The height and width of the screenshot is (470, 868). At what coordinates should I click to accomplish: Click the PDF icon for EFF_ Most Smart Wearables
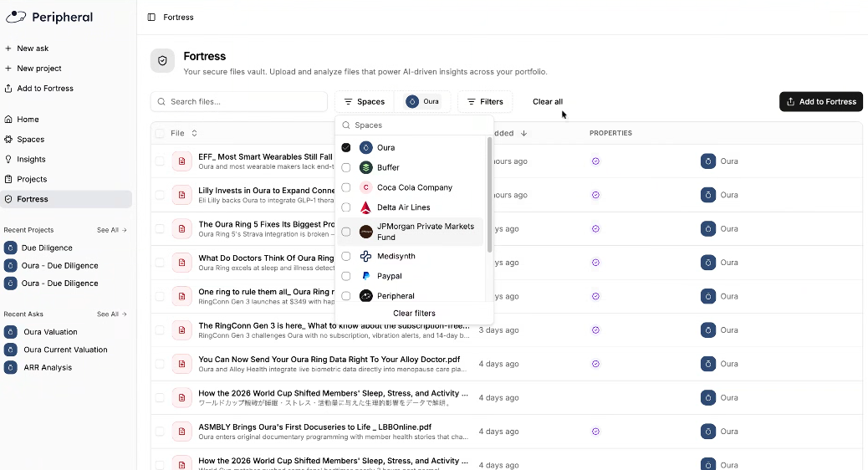[x=181, y=161]
